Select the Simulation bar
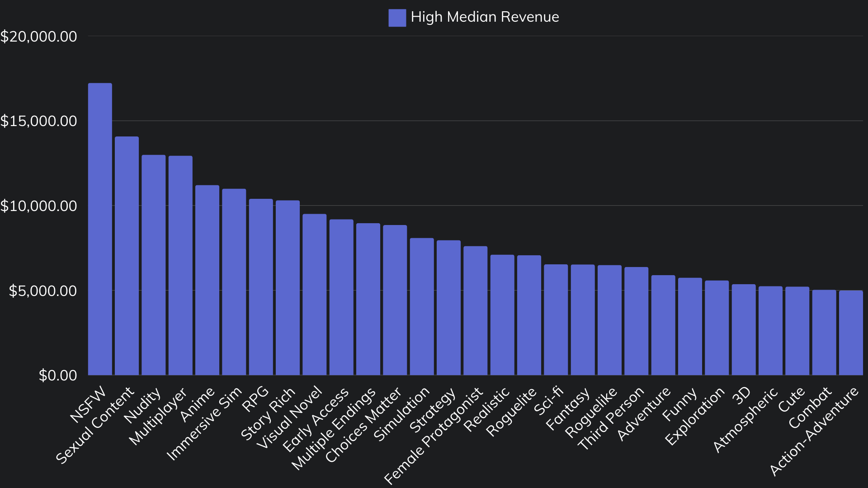Image resolution: width=868 pixels, height=488 pixels. coord(421,307)
